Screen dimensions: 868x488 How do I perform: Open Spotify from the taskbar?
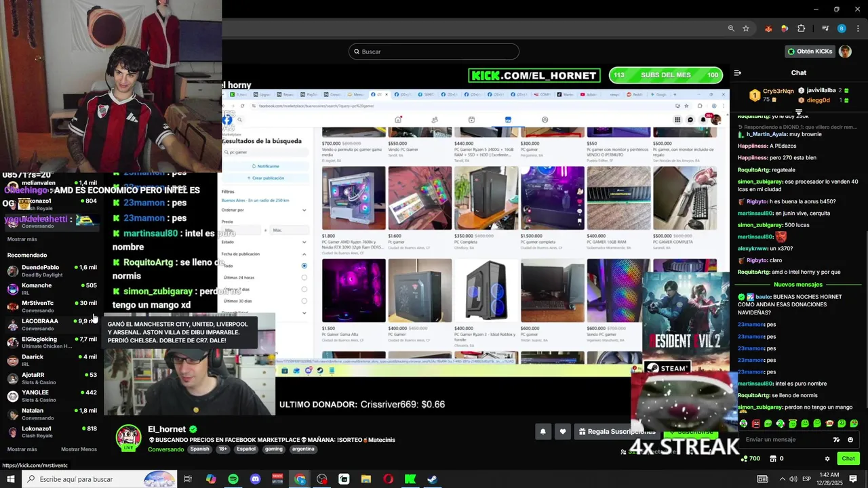[233, 479]
